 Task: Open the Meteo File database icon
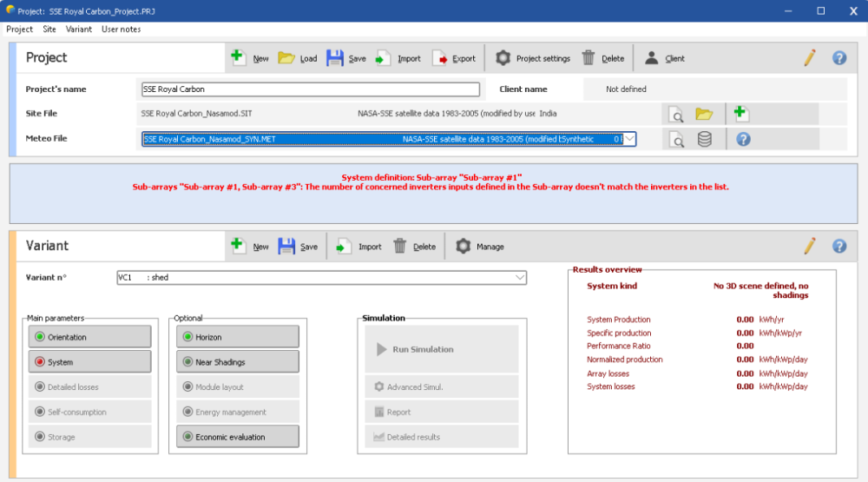(x=705, y=139)
